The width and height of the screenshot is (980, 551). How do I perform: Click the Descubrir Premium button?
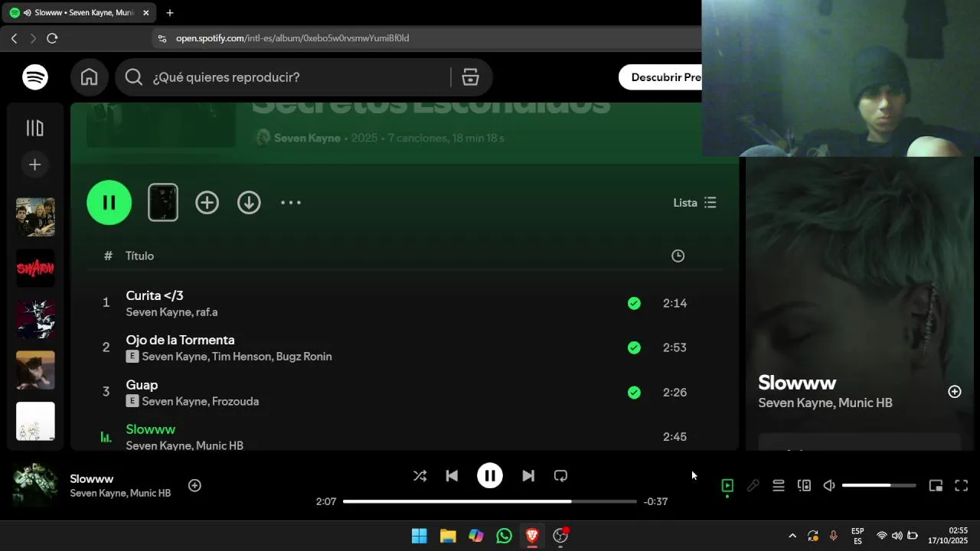click(661, 77)
